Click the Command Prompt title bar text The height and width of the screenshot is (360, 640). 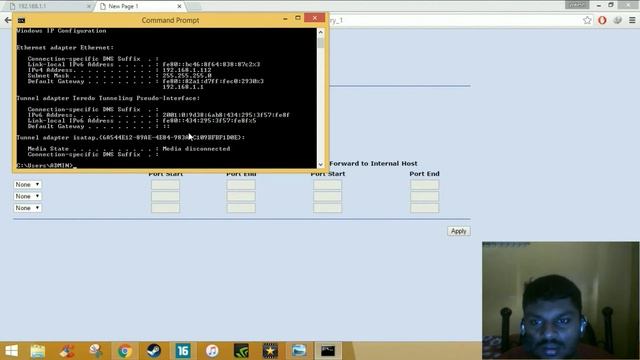click(170, 20)
